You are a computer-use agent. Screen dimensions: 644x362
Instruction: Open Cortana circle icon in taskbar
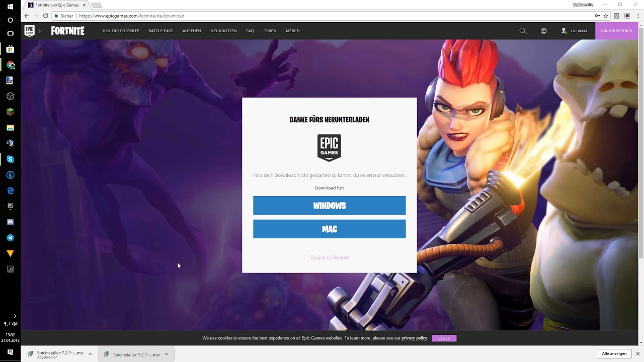(x=10, y=20)
